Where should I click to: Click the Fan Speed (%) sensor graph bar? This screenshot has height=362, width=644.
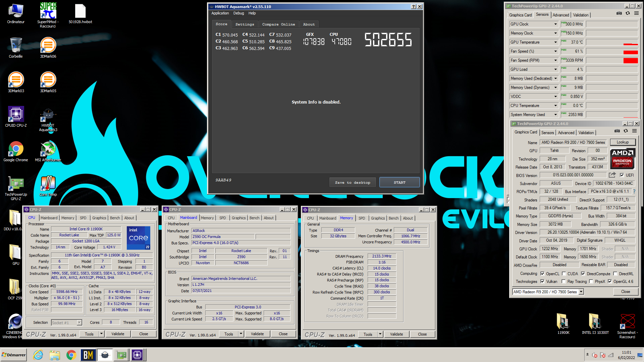[x=612, y=51]
